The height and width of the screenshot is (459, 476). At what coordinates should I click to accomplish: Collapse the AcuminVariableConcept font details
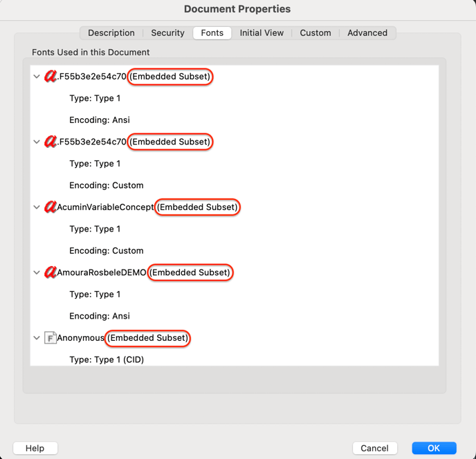pos(37,207)
